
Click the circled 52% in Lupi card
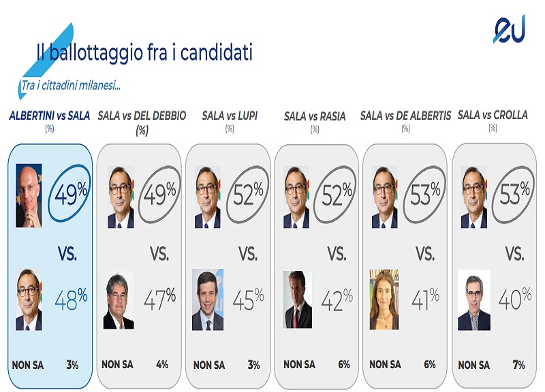[248, 195]
